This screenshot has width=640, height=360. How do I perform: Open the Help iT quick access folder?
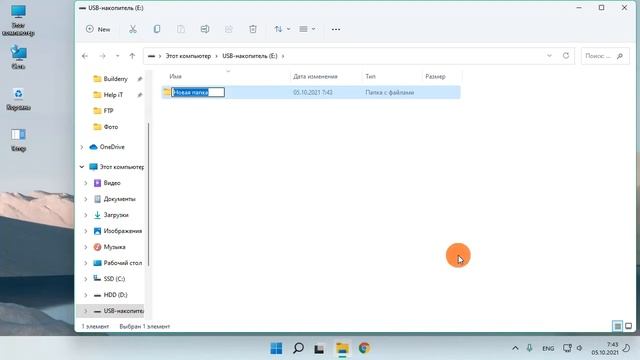tap(113, 95)
